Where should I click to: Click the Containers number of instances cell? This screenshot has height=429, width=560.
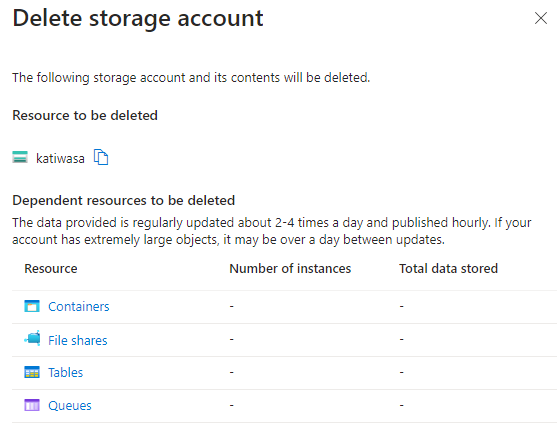pos(231,306)
